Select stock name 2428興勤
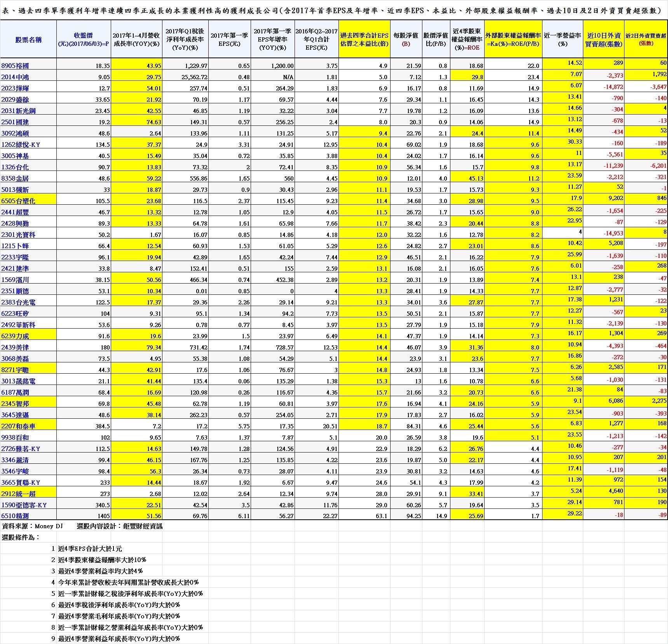The width and height of the screenshot is (668, 644). tap(15, 223)
